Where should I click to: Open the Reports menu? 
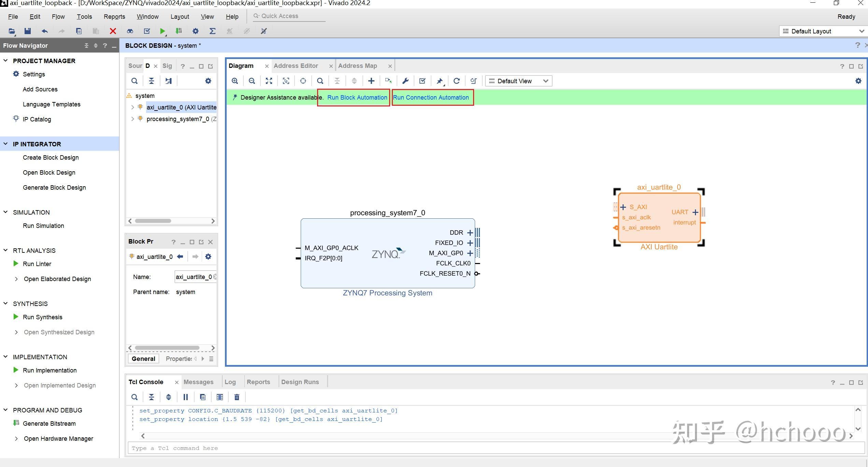pos(114,17)
